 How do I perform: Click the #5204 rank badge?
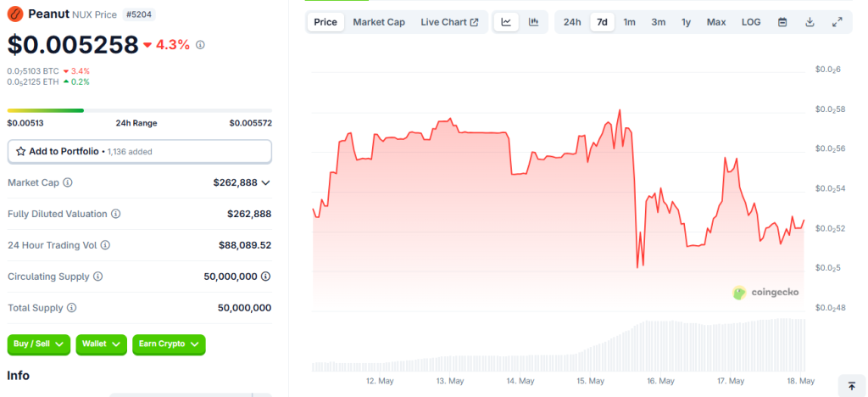pyautogui.click(x=139, y=14)
